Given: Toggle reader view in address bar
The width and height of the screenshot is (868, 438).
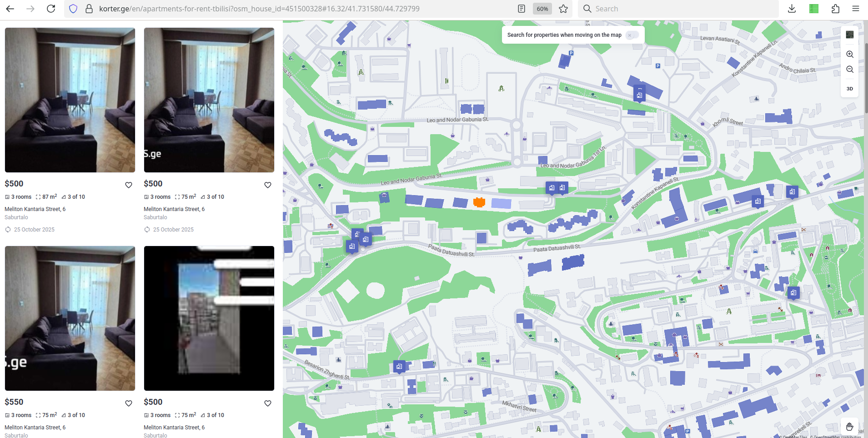Looking at the screenshot, I should pyautogui.click(x=522, y=9).
